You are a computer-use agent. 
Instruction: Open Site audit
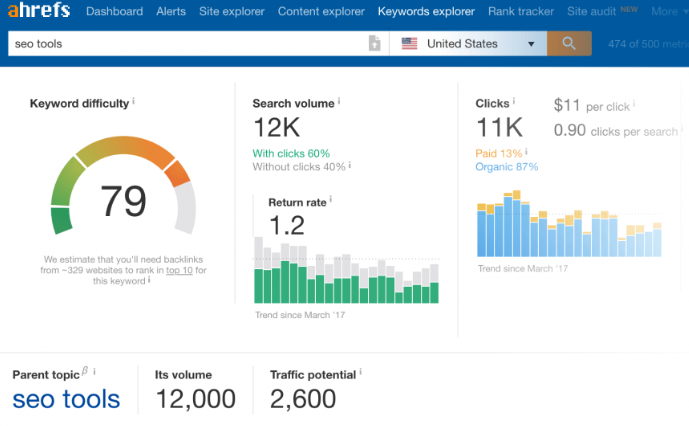point(591,11)
